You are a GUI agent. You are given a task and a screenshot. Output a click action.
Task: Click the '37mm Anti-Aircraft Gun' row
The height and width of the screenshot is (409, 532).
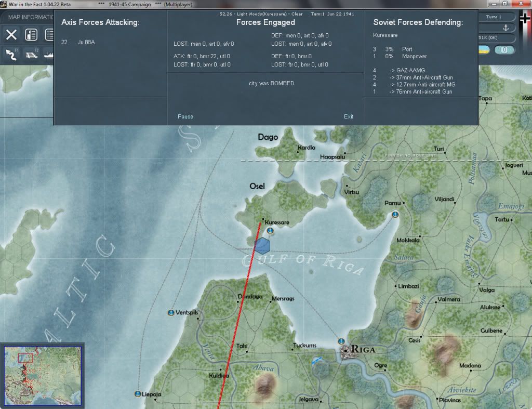point(413,77)
